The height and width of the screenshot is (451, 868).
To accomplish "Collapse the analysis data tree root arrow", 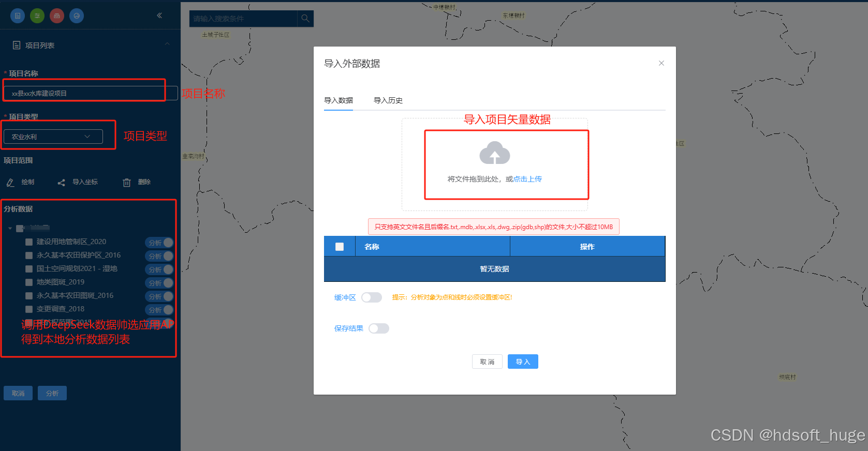I will 10,228.
